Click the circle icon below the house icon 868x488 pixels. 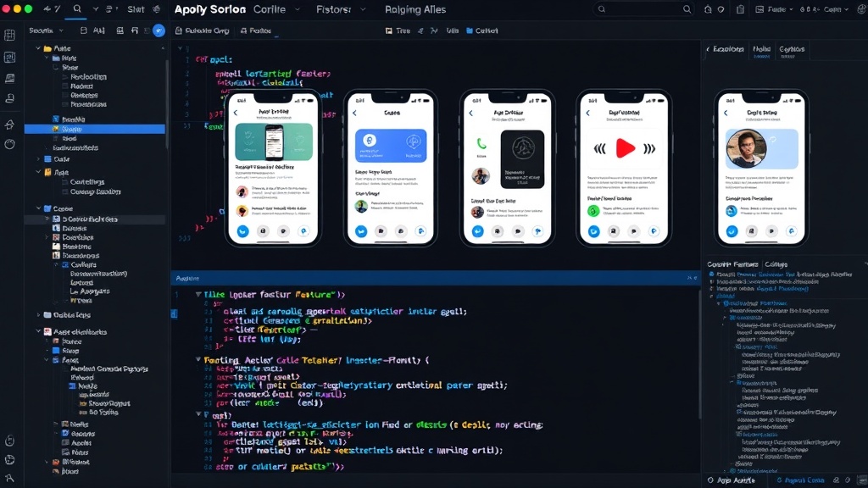[9, 144]
